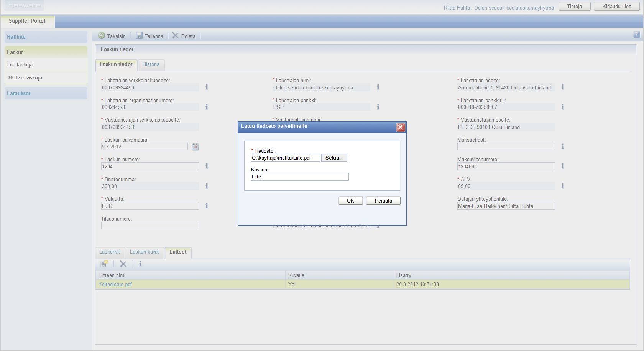This screenshot has height=351, width=644.
Task: Click Lisätty column header
Action: (x=511, y=275)
